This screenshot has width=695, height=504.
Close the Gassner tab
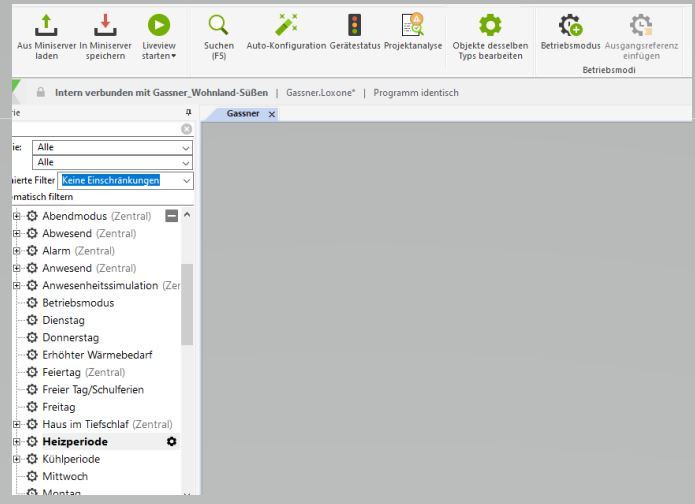tap(272, 114)
